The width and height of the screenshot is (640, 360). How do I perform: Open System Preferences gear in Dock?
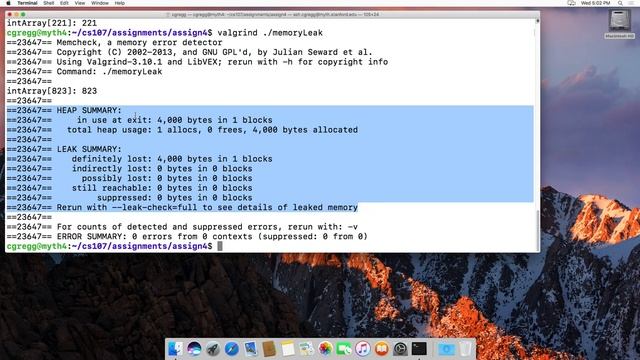pos(400,349)
